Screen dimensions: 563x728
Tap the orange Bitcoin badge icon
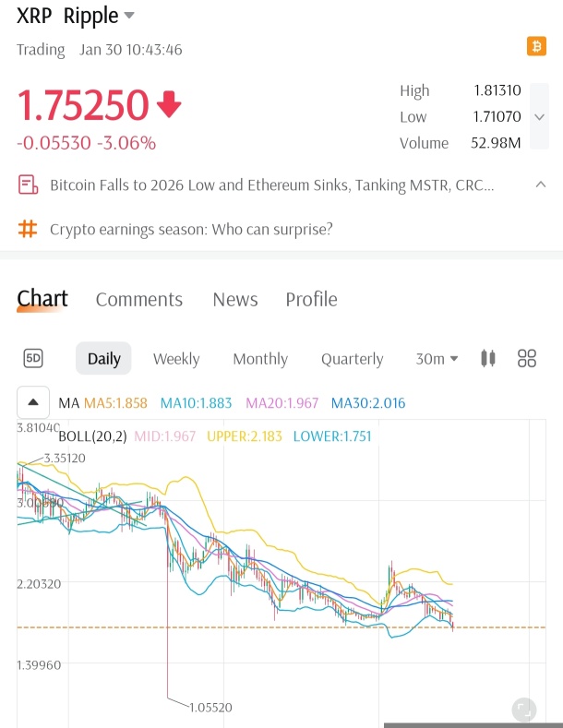(x=536, y=46)
